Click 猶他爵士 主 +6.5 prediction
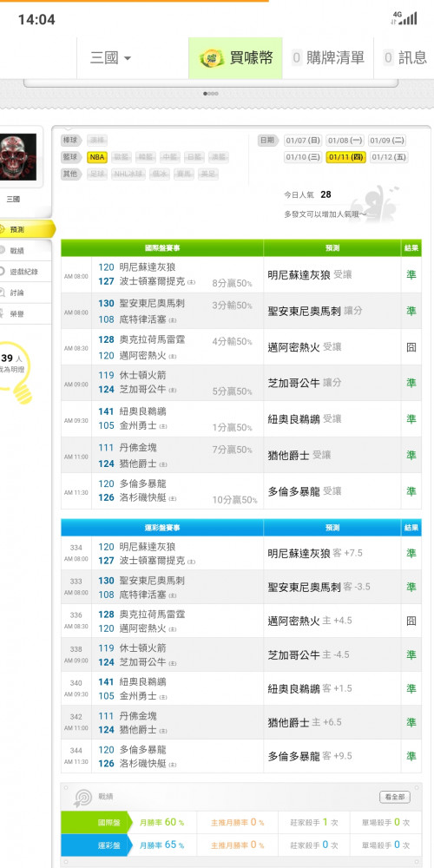 [x=305, y=722]
